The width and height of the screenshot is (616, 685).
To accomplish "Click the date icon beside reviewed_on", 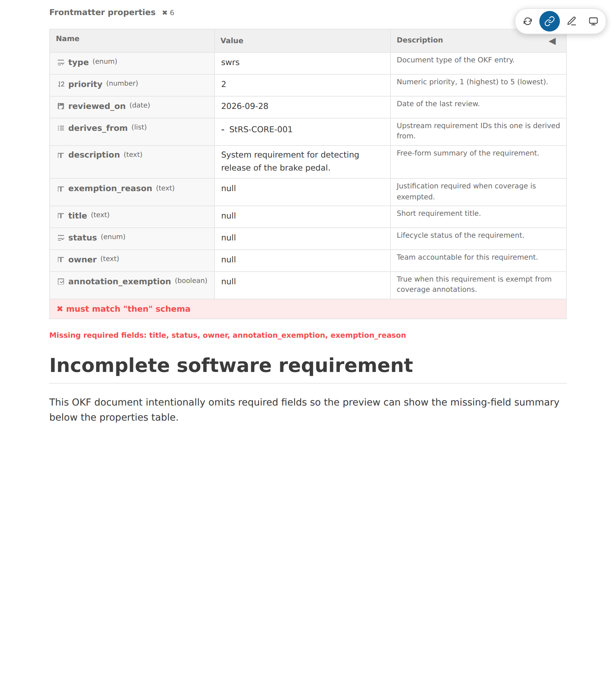I will tap(61, 106).
